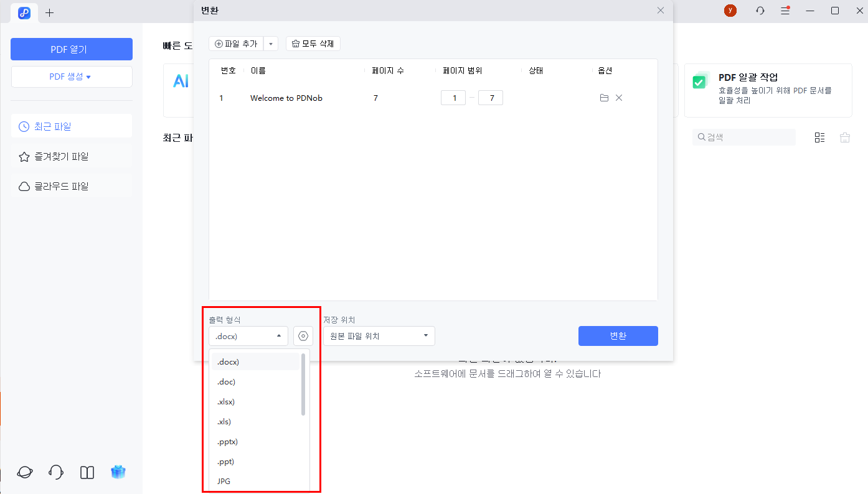
Task: Open a new tab with the plus button
Action: pyautogui.click(x=50, y=12)
